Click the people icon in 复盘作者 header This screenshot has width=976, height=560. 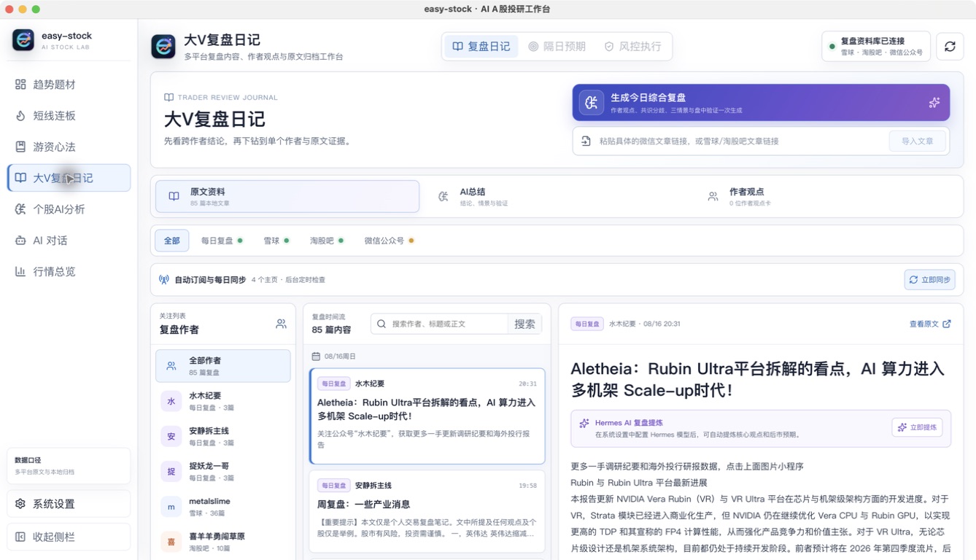tap(281, 324)
